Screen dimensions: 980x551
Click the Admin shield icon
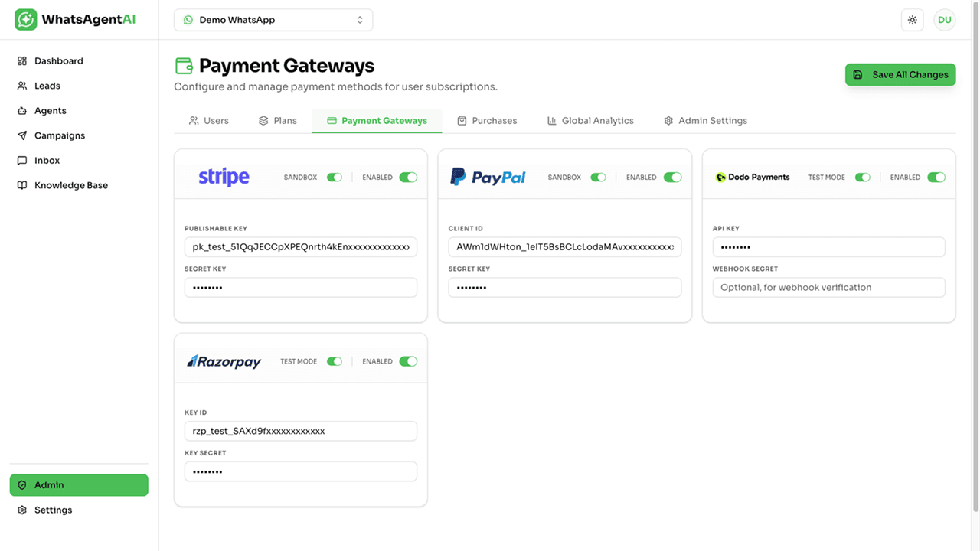click(22, 485)
